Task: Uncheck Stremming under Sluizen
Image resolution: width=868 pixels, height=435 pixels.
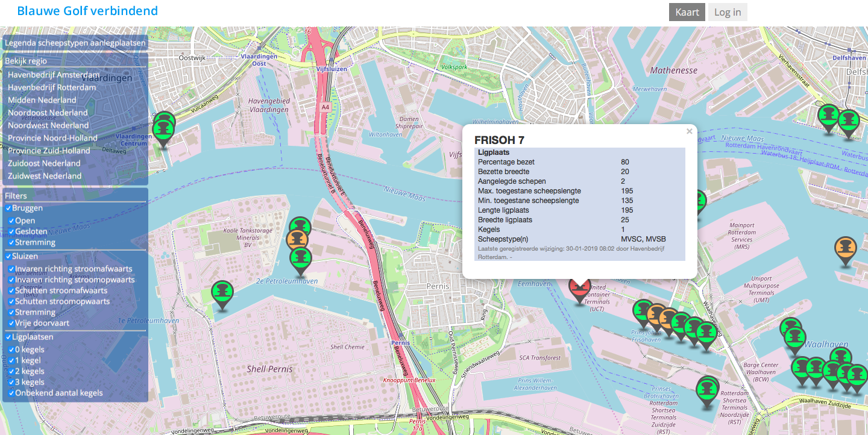Action: pyautogui.click(x=11, y=313)
